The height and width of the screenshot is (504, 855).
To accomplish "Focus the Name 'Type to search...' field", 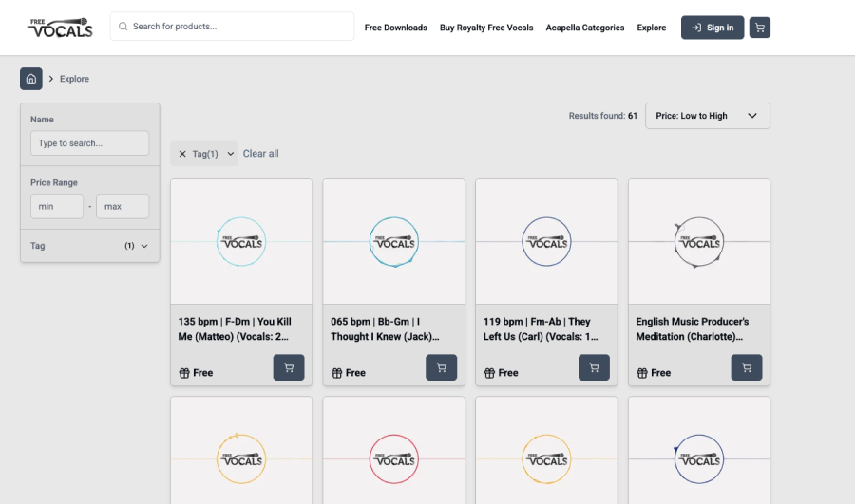I will pyautogui.click(x=90, y=143).
